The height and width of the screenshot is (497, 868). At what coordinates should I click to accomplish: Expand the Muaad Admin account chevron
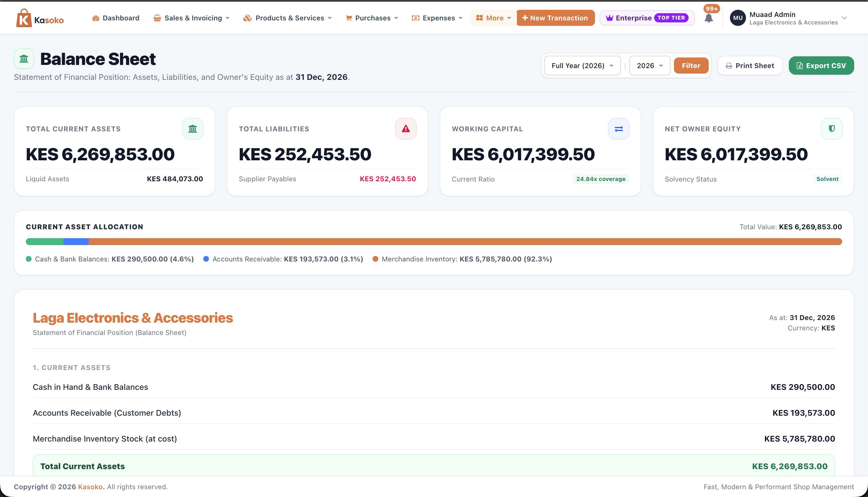pos(844,18)
